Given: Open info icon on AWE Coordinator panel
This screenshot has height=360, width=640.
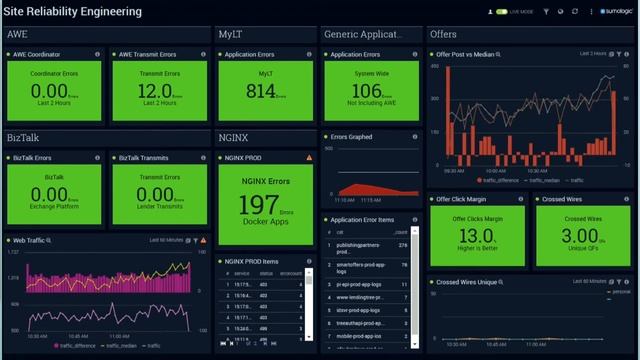Looking at the screenshot, I should [97, 54].
